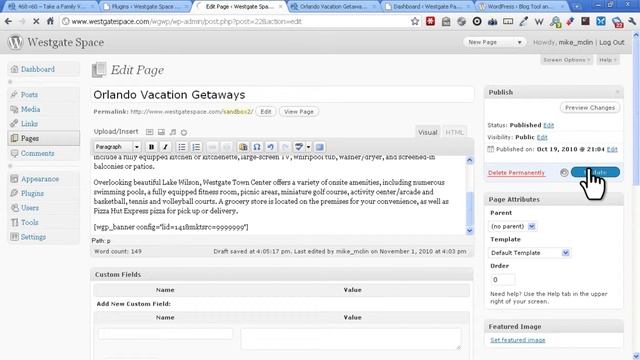
Task: Toggle fullscreen editor mode icon
Action: click(x=320, y=147)
